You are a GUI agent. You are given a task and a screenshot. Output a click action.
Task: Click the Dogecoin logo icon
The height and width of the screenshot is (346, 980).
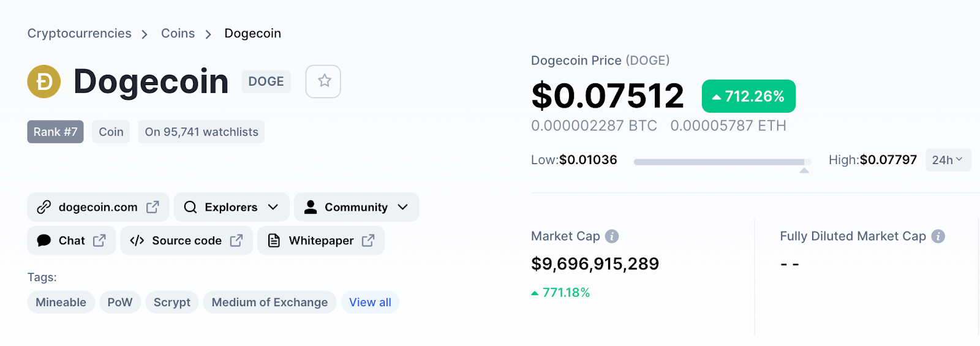pyautogui.click(x=44, y=81)
